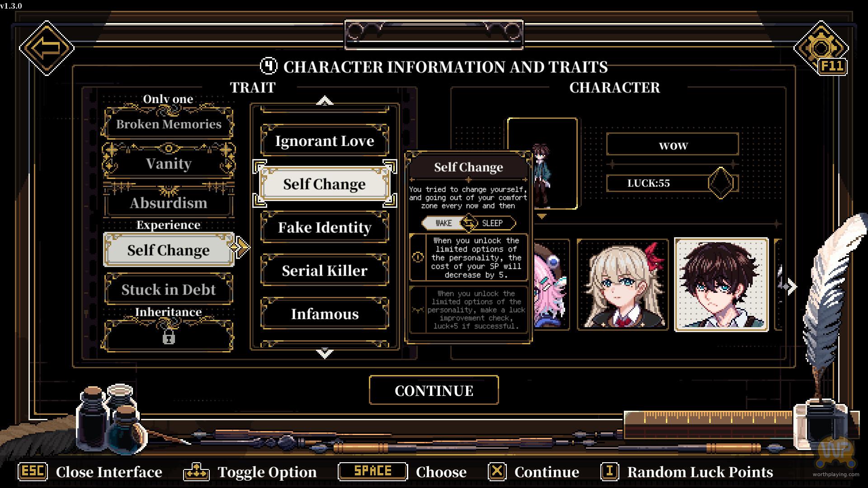Image resolution: width=868 pixels, height=488 pixels.
Task: Choose the Serial Killer trait
Action: 325,271
